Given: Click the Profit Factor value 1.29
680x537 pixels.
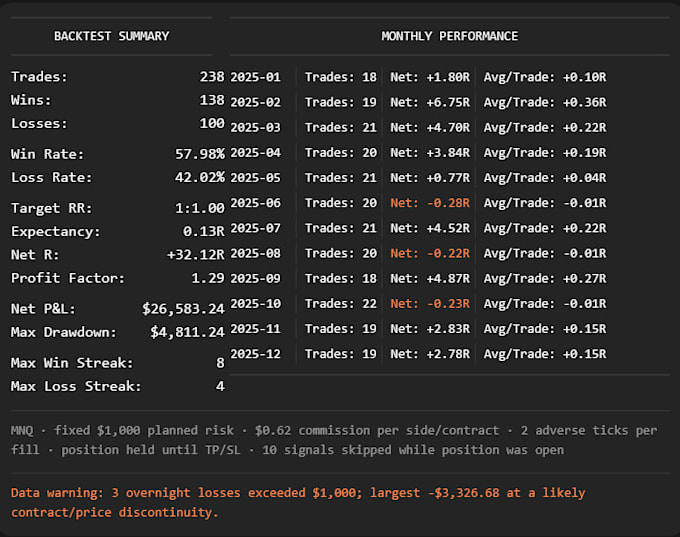Looking at the screenshot, I should tap(208, 278).
